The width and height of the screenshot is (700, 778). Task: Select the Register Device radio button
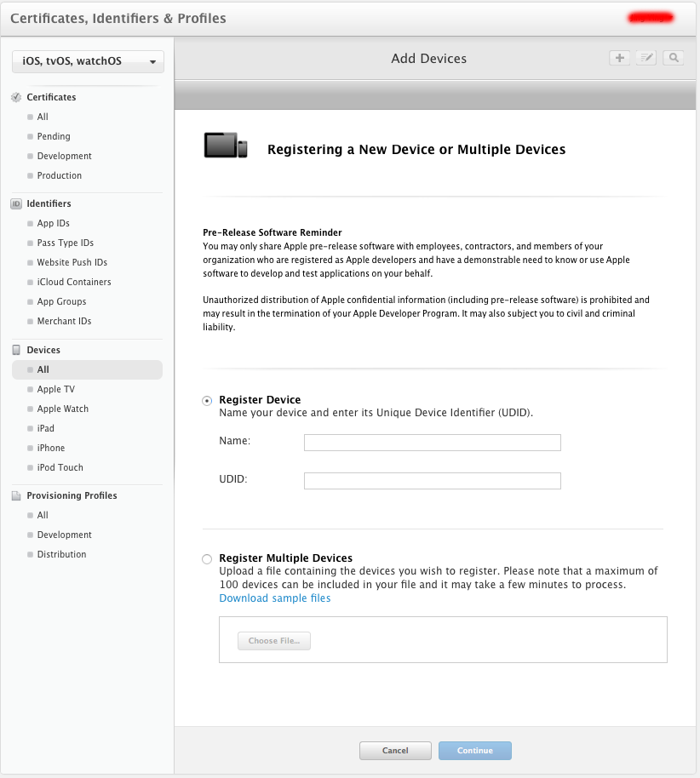point(207,401)
